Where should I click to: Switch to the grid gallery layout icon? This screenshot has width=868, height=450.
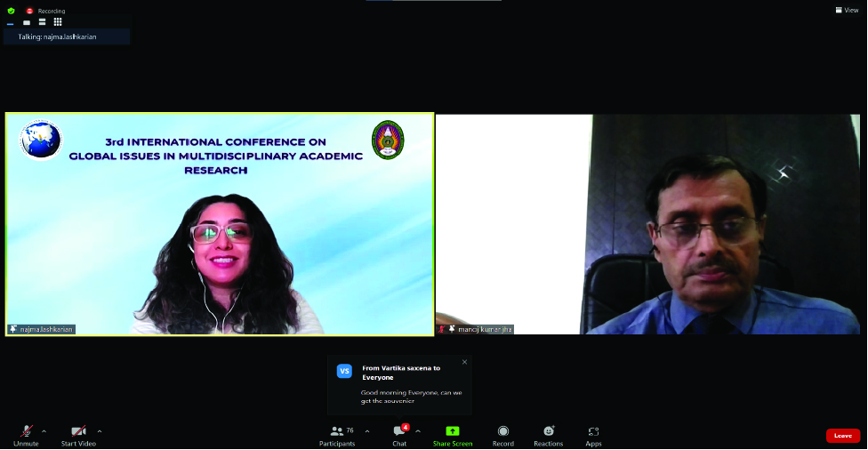pos(58,22)
